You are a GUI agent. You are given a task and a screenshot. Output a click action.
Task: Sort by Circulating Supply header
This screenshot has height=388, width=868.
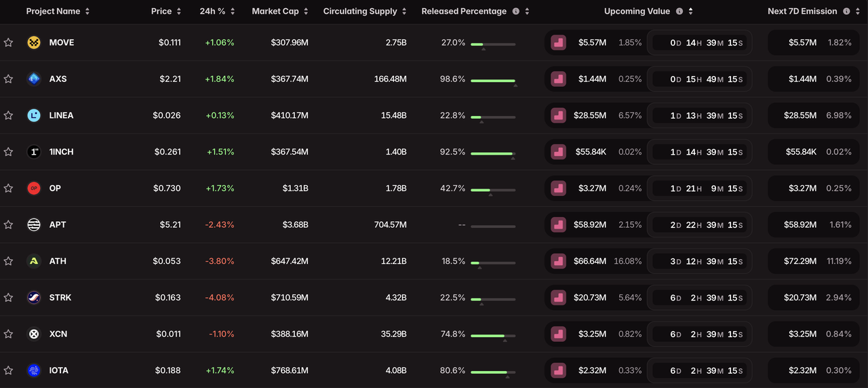pyautogui.click(x=366, y=12)
